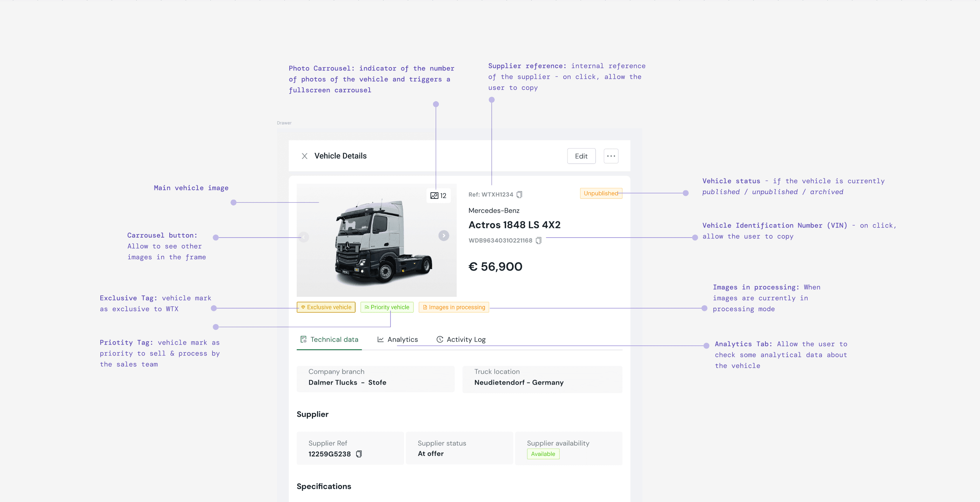Open the photo carousel 12 counter
980x502 pixels.
[438, 196]
